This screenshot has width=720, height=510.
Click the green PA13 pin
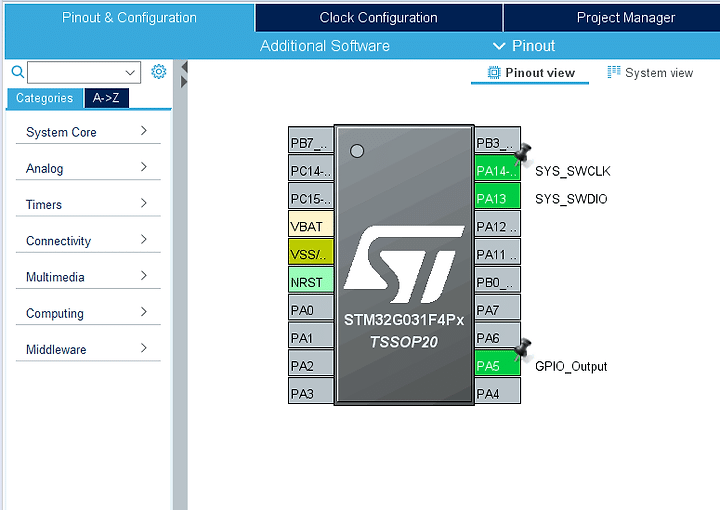point(497,196)
